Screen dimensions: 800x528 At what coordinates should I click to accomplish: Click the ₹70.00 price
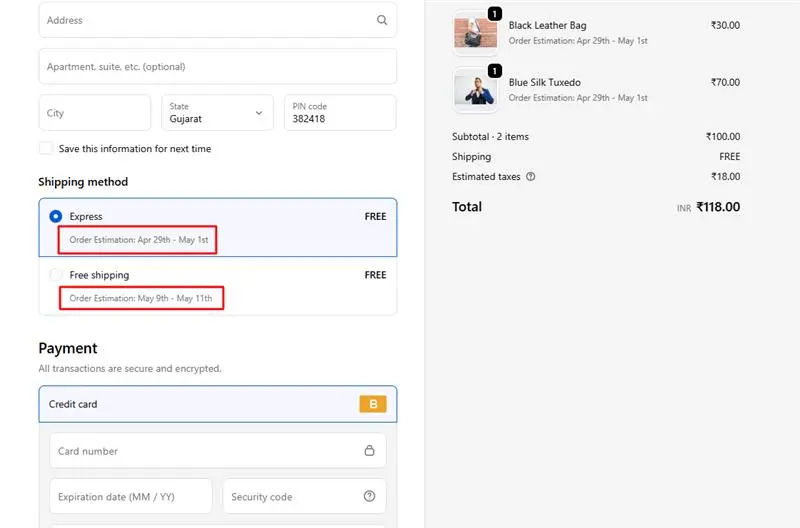725,82
